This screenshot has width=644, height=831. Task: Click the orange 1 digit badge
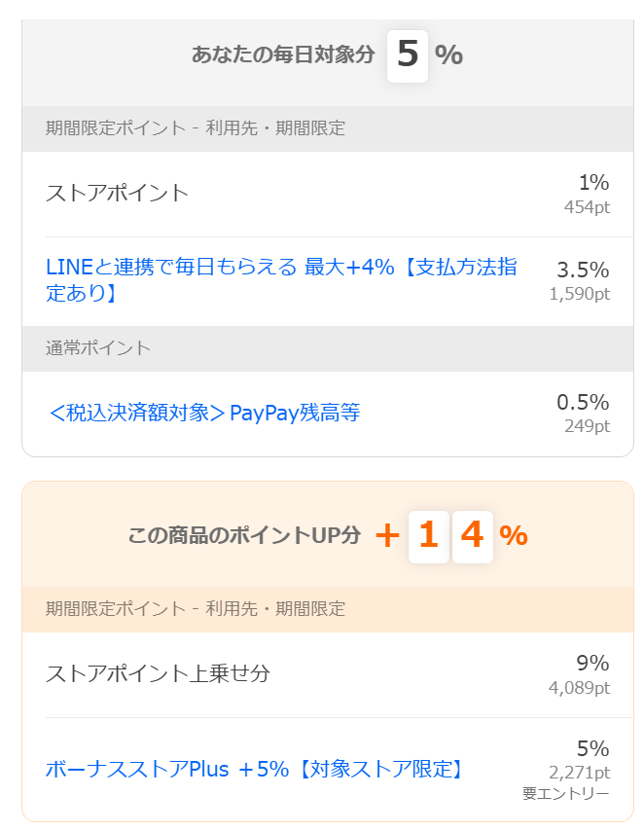pos(429,536)
